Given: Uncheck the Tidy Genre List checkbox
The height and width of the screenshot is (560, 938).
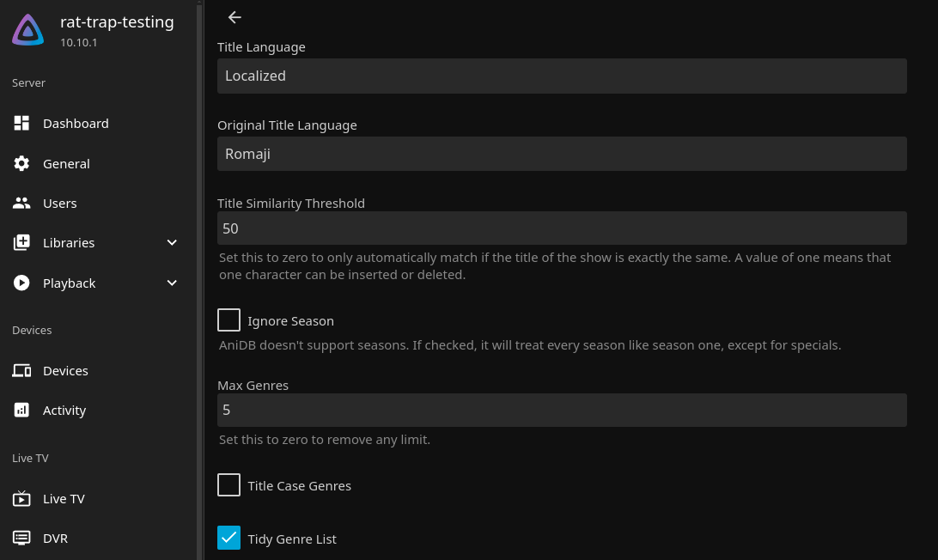Looking at the screenshot, I should [228, 539].
